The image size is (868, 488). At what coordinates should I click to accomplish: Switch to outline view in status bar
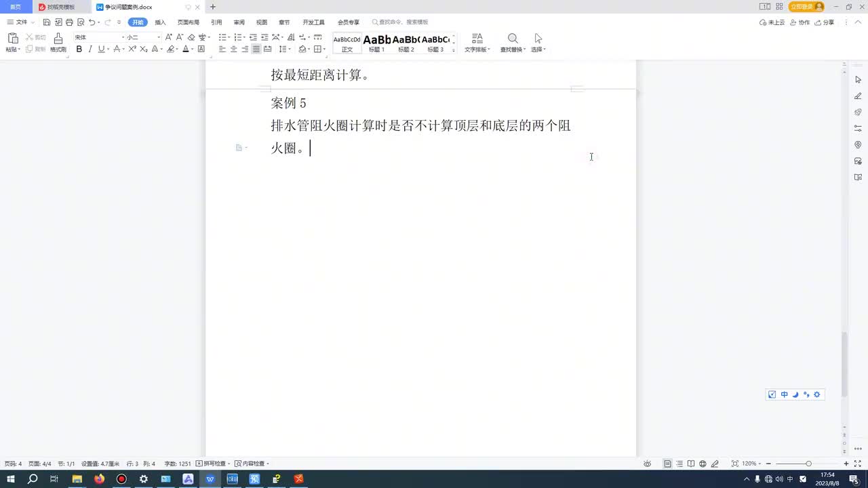(679, 464)
